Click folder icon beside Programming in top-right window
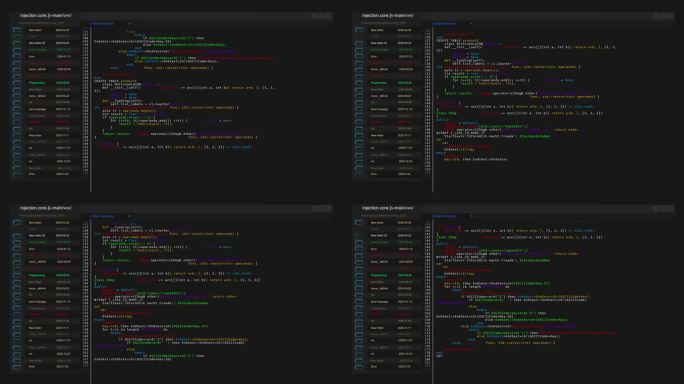 359,82
